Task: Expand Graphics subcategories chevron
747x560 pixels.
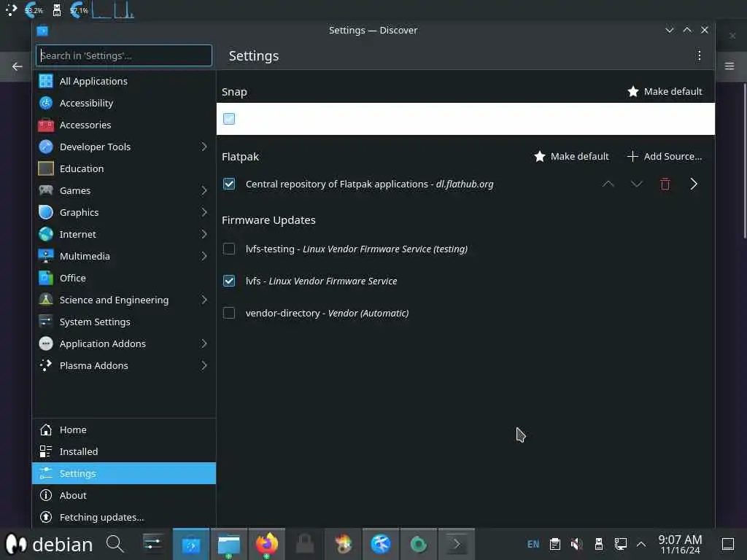Action: point(204,212)
